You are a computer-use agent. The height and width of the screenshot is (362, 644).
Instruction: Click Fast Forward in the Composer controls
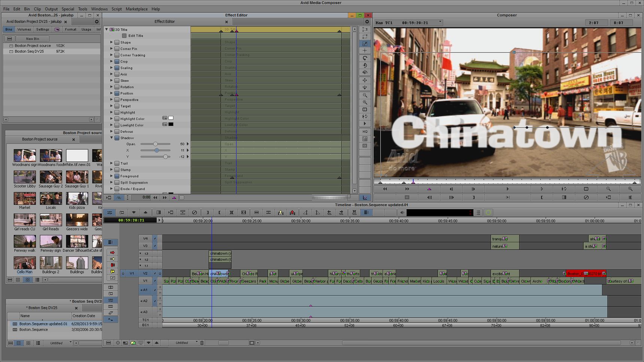(407, 189)
